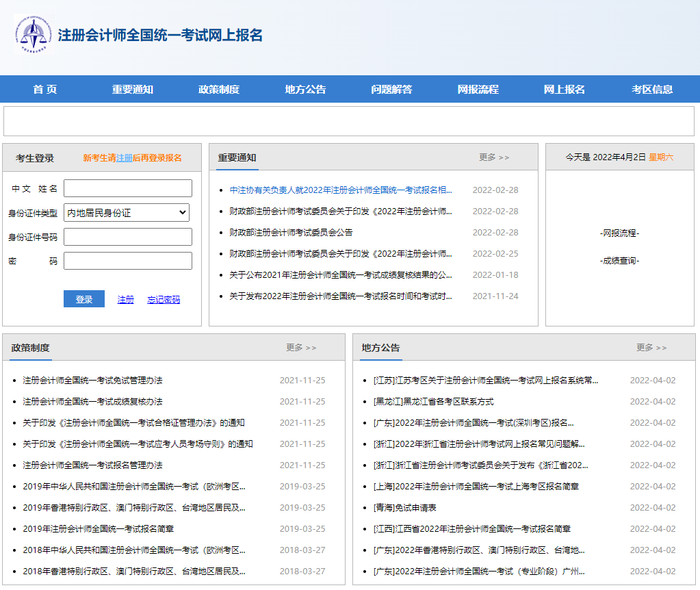The width and height of the screenshot is (700, 590).
Task: Click 更多 >> in 重要通知 panel
Action: (494, 157)
